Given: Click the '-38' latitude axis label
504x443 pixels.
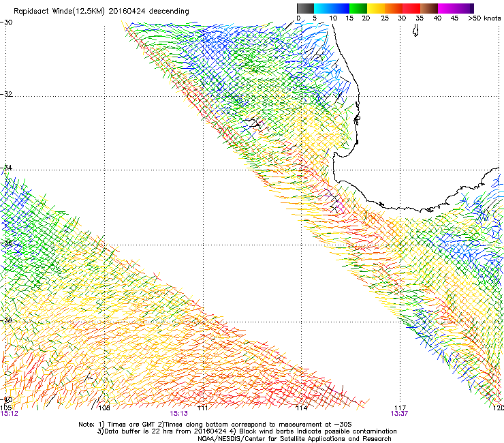Looking at the screenshot, I should (x=6, y=320).
